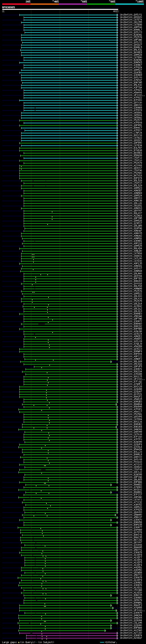Select the UniRef100_B9S115 label

(x=131, y=376)
